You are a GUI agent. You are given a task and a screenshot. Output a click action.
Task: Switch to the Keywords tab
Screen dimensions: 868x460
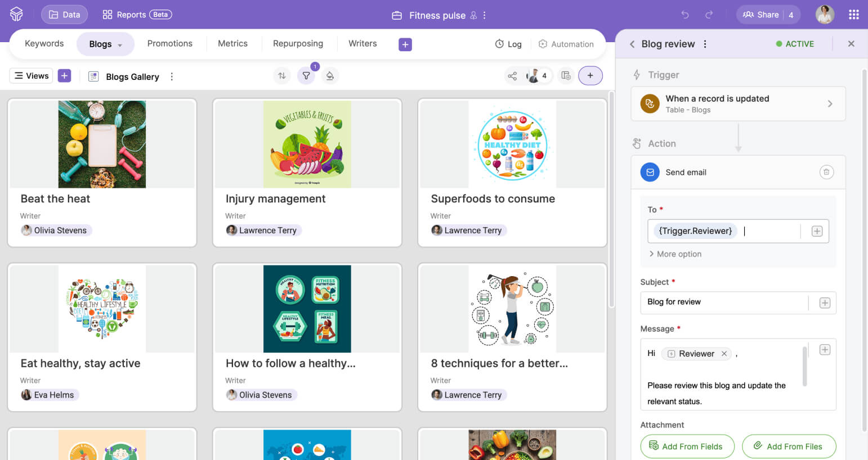44,44
